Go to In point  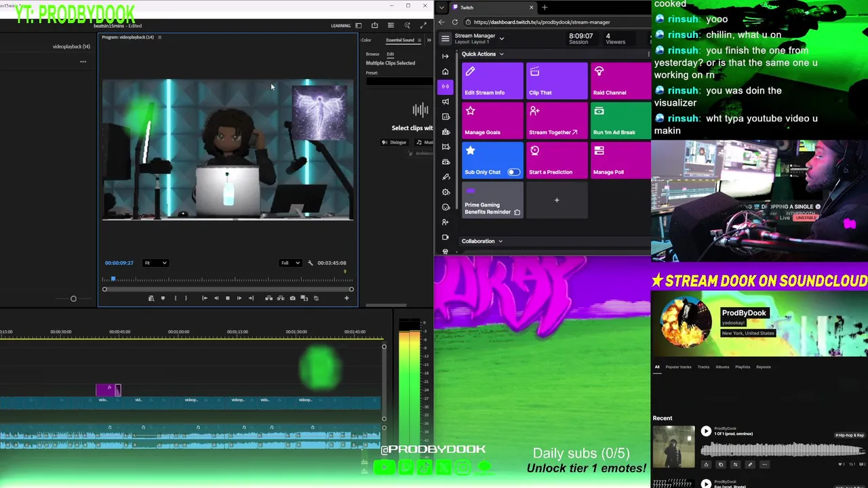(204, 298)
